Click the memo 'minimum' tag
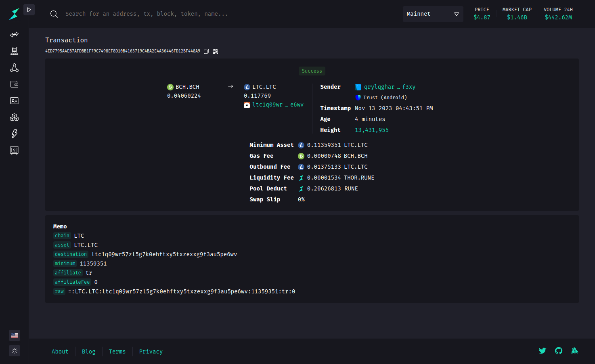Viewport: 595px width, 364px height. click(65, 264)
